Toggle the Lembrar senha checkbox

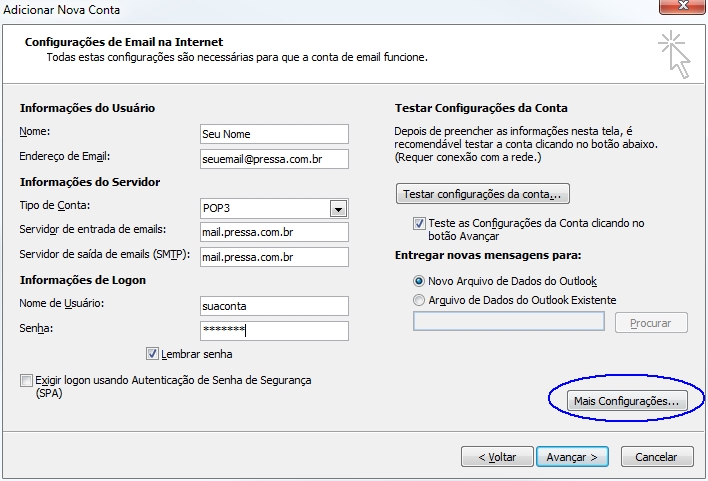(x=152, y=354)
